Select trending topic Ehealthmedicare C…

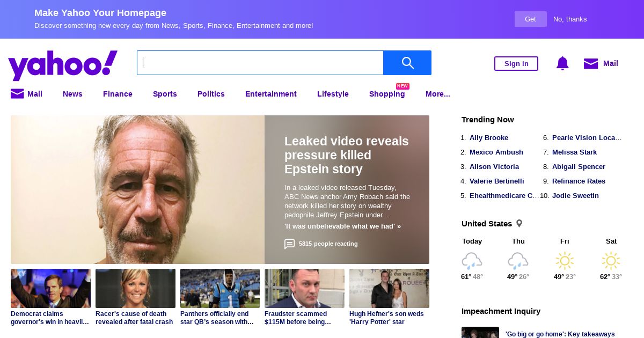(x=504, y=195)
